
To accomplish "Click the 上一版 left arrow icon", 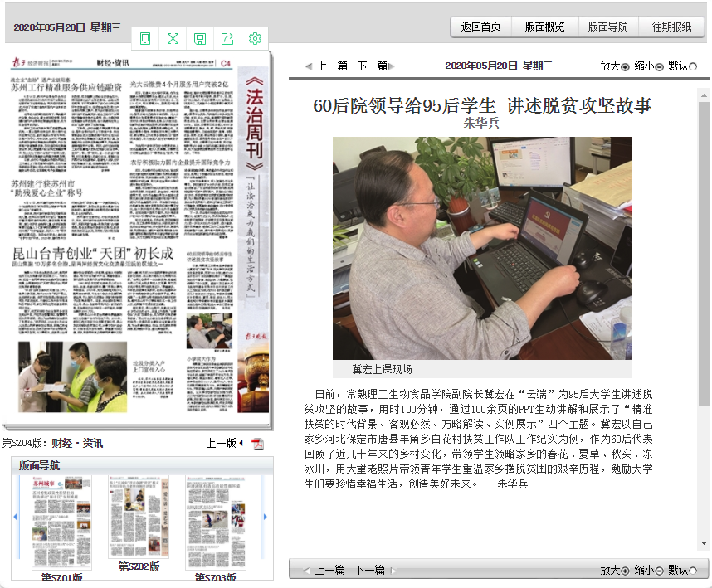I will point(241,443).
